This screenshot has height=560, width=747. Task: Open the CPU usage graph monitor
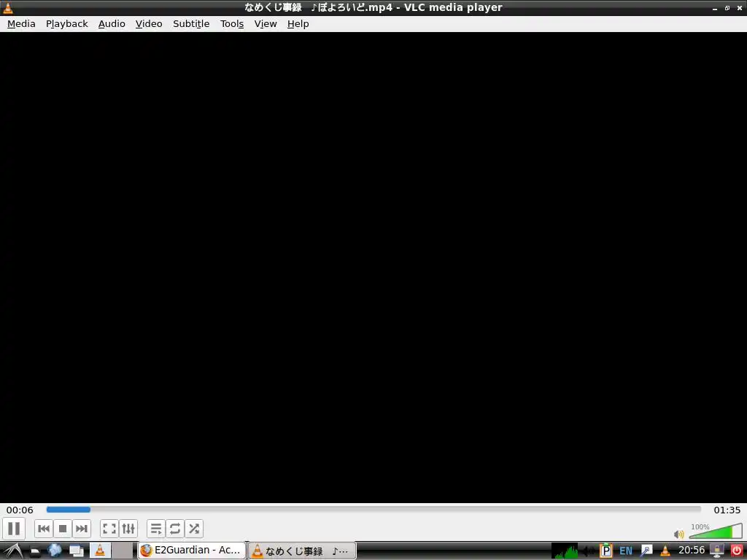click(x=565, y=551)
